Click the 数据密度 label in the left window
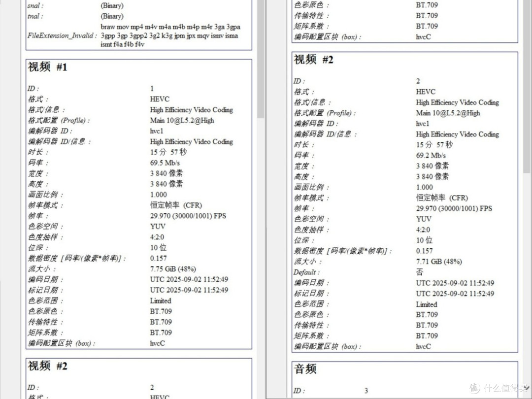The height and width of the screenshot is (399, 532). pyautogui.click(x=77, y=259)
